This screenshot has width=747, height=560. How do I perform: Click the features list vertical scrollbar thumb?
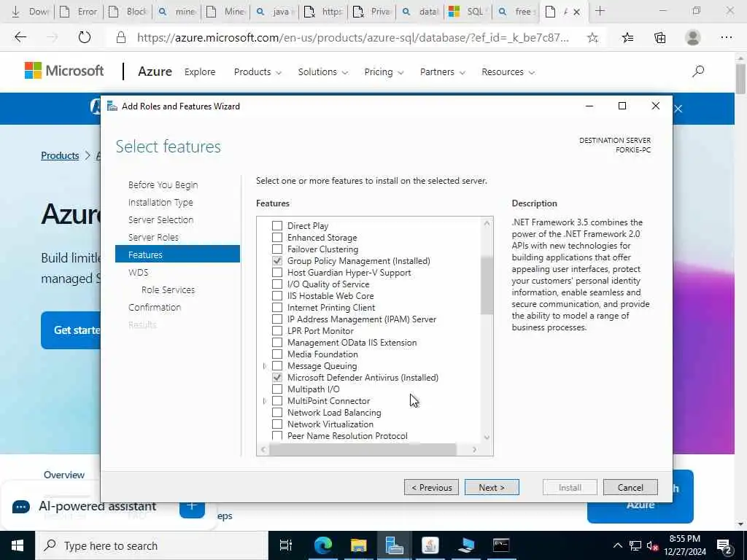(x=487, y=286)
